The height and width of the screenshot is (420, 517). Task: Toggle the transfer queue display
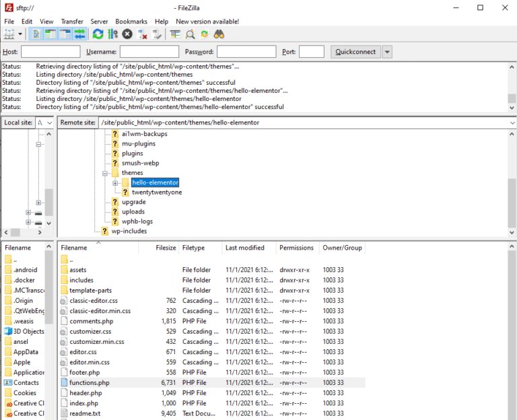click(80, 34)
